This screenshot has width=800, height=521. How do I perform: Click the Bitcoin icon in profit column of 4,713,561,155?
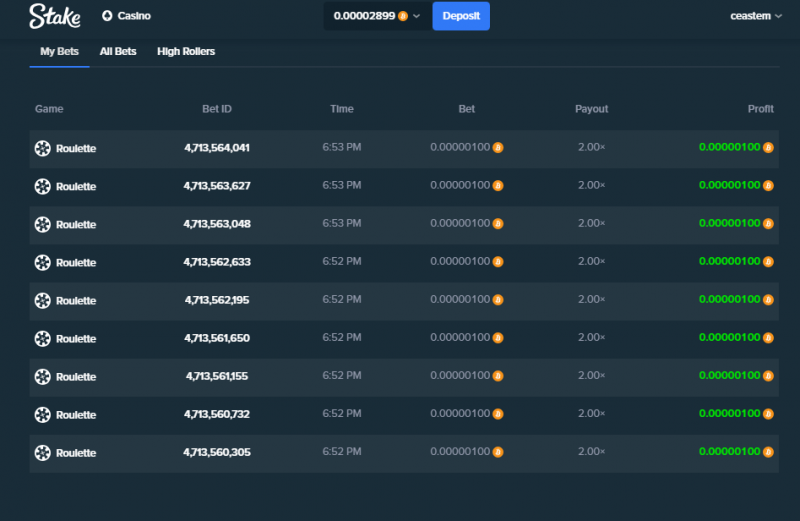768,376
